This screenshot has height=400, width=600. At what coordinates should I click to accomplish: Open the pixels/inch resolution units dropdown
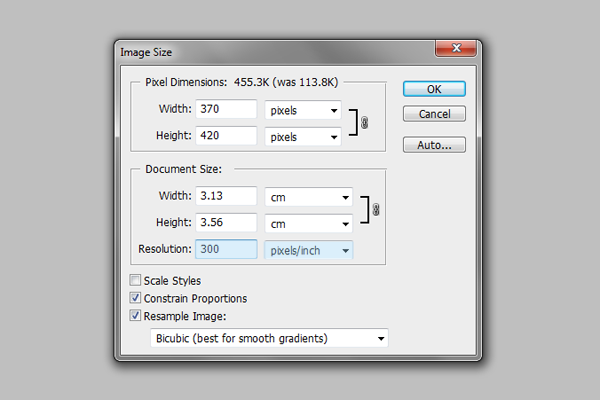[308, 249]
